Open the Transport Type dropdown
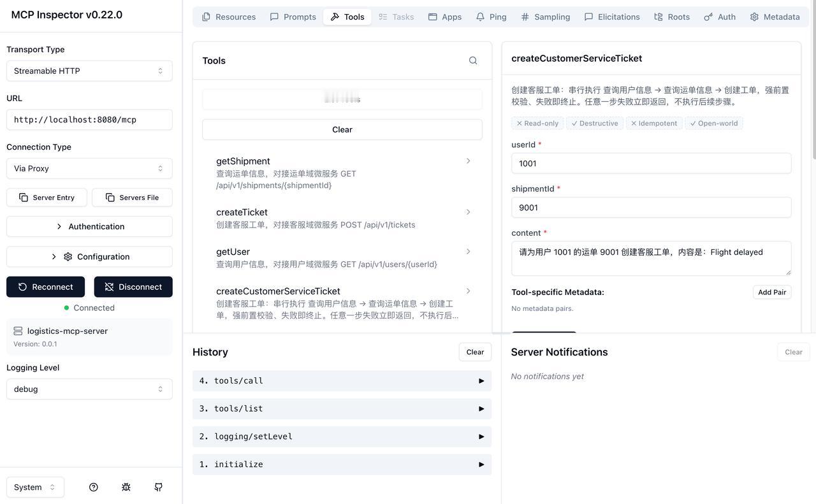816x504 pixels. click(x=89, y=71)
